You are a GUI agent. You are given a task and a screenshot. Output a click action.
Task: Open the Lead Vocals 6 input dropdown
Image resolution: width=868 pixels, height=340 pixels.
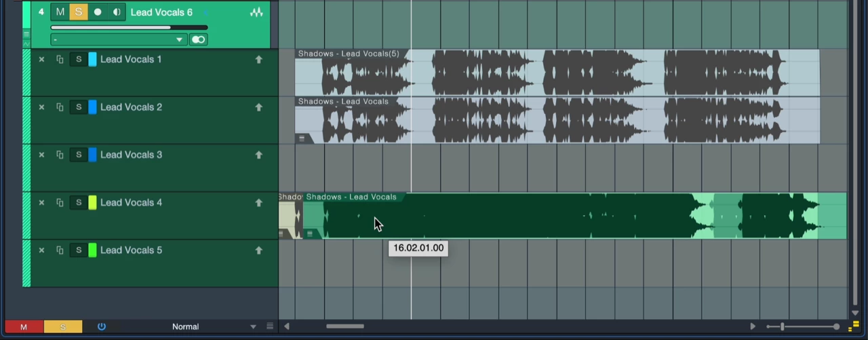point(119,40)
